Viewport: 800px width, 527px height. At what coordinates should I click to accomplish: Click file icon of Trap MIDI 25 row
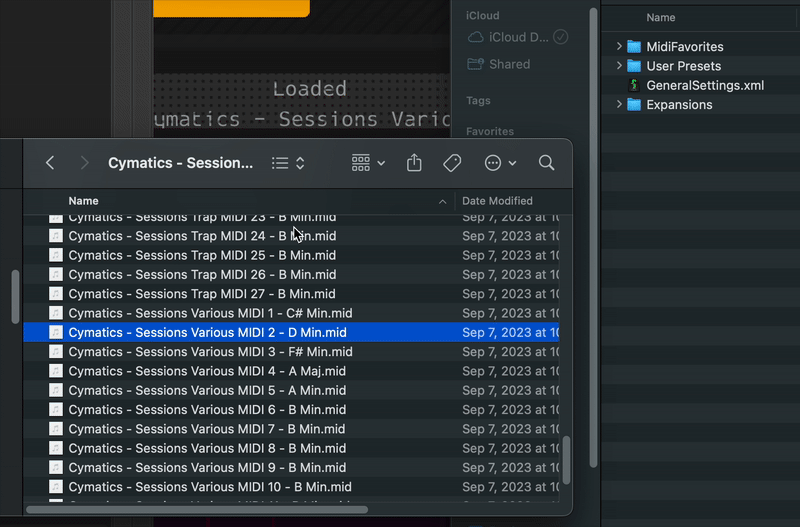pyautogui.click(x=56, y=255)
